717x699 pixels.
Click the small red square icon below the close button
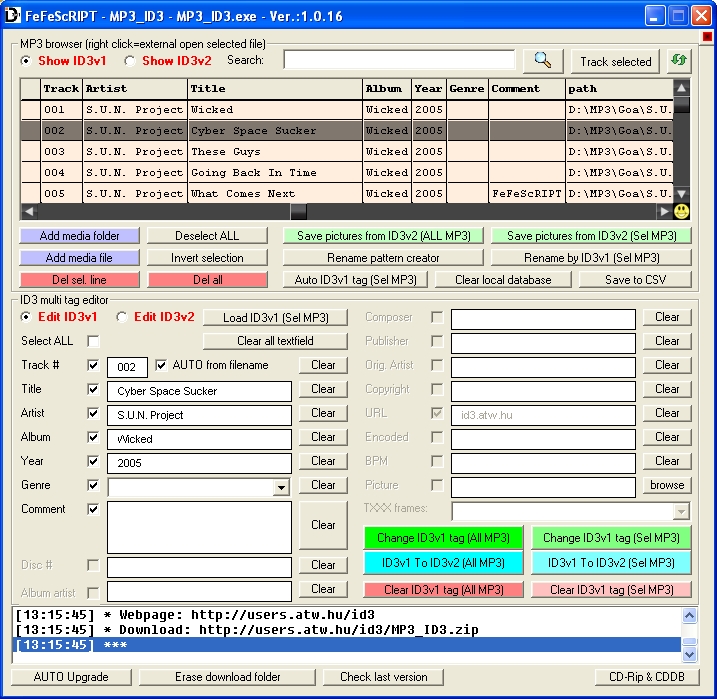pyautogui.click(x=707, y=36)
